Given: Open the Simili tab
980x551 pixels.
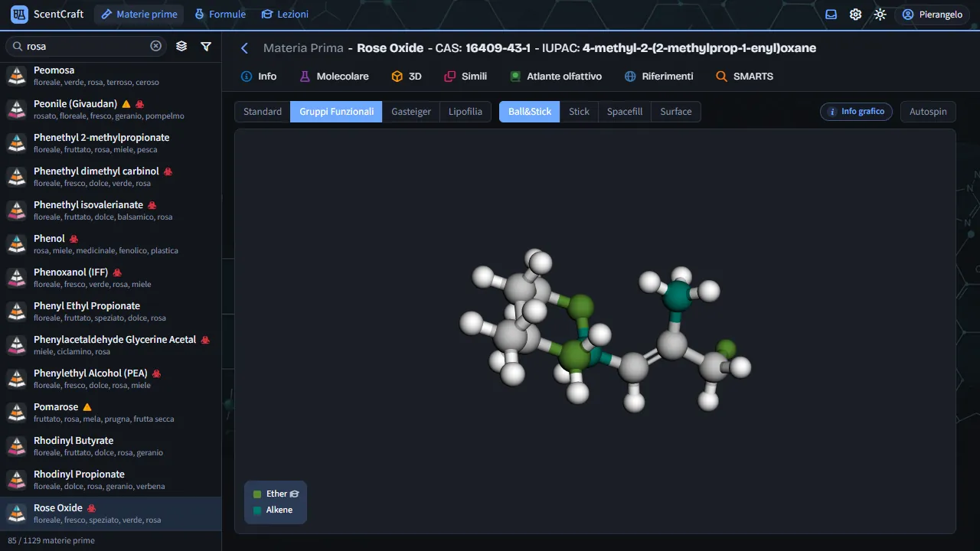Looking at the screenshot, I should [466, 77].
